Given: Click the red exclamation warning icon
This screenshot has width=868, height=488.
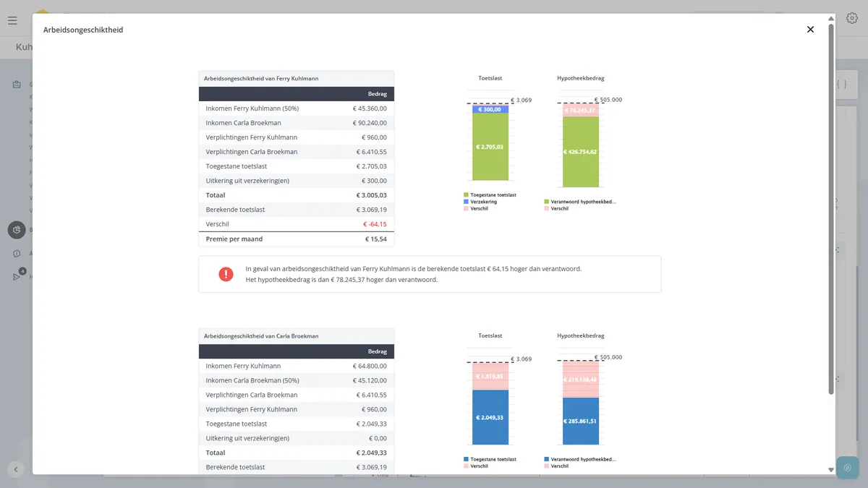Looking at the screenshot, I should (x=226, y=274).
